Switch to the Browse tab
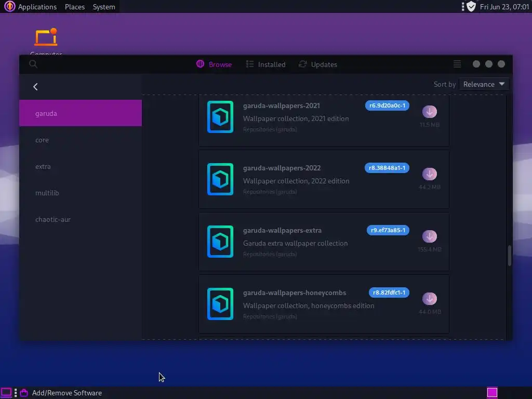 coord(214,64)
